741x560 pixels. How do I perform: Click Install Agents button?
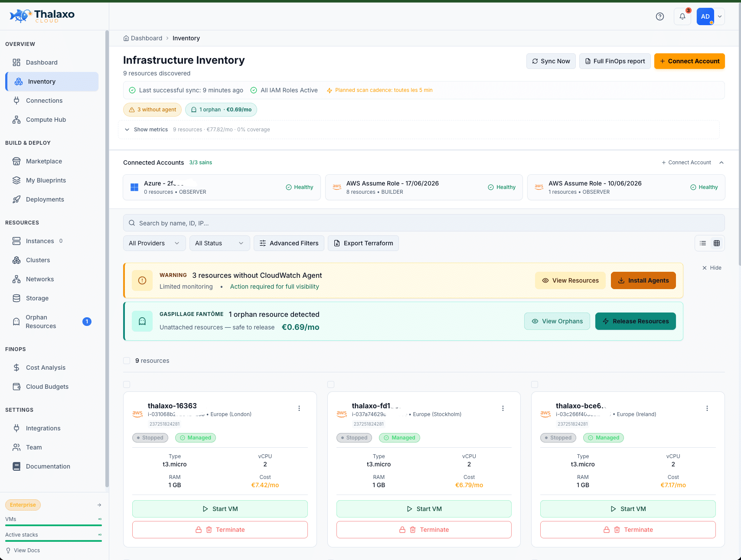(643, 280)
